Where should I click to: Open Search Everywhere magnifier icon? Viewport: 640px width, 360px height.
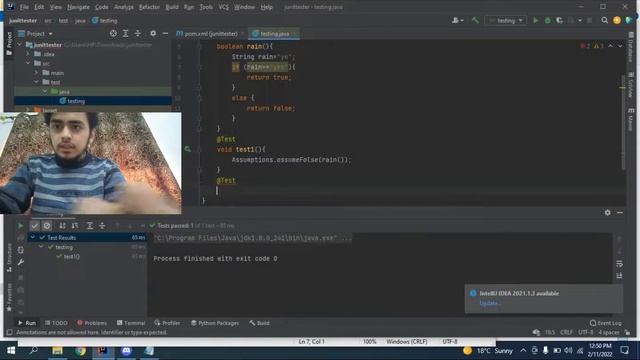coord(604,20)
